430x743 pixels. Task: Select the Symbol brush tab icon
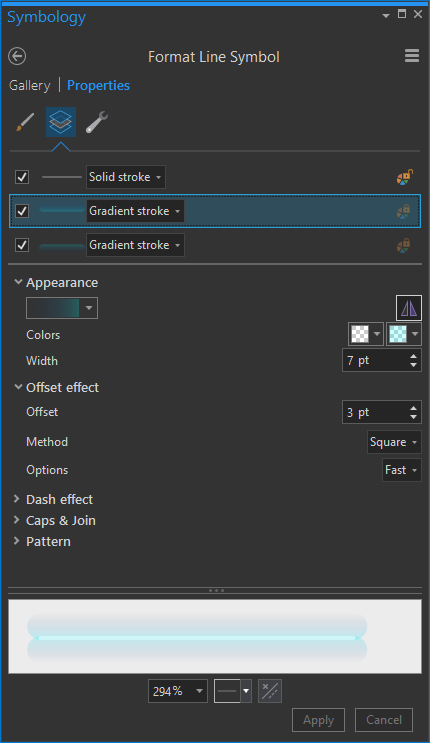point(25,122)
